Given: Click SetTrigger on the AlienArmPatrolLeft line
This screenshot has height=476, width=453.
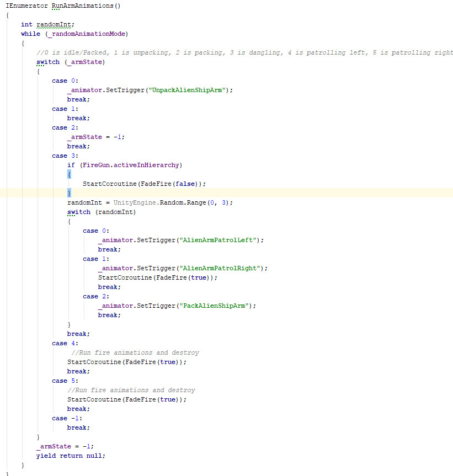Looking at the screenshot, I should click(x=156, y=240).
